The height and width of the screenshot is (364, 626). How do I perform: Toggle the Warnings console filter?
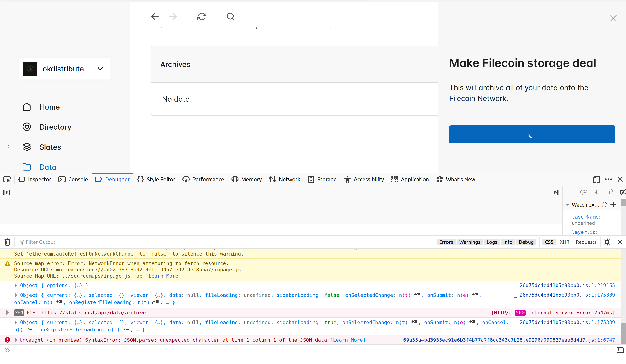click(469, 242)
